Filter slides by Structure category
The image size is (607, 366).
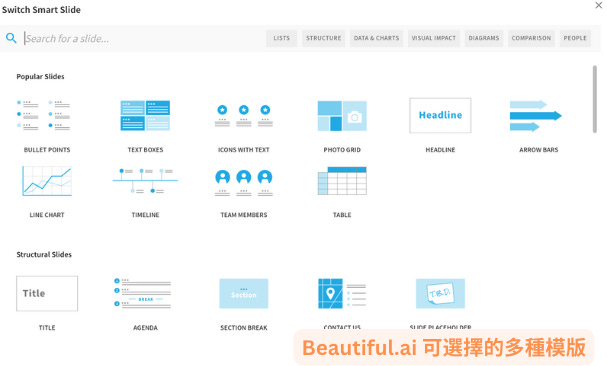click(x=324, y=38)
